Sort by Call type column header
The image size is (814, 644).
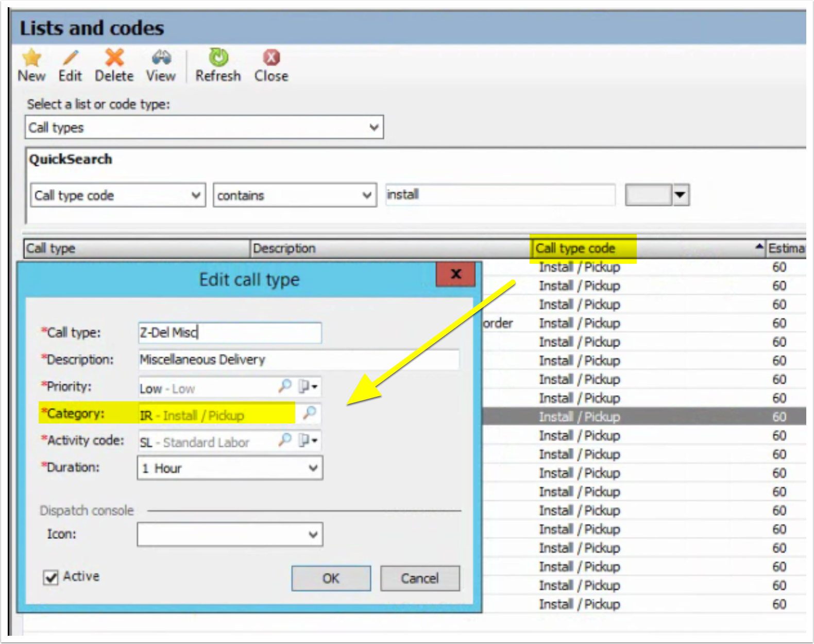137,248
